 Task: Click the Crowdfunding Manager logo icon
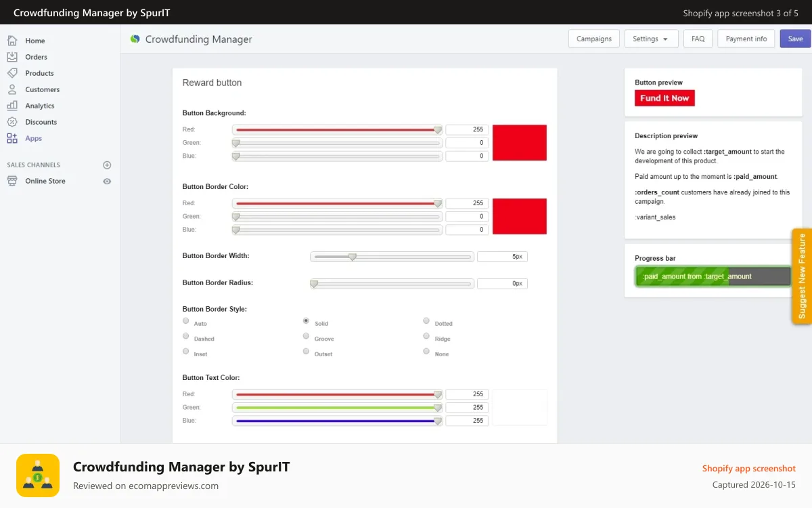click(135, 39)
